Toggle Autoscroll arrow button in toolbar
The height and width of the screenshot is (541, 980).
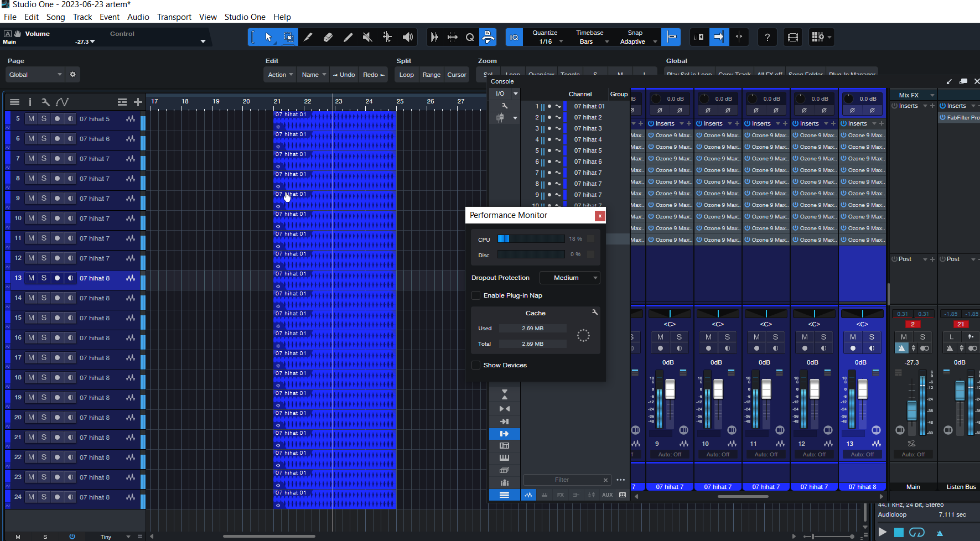(x=719, y=37)
